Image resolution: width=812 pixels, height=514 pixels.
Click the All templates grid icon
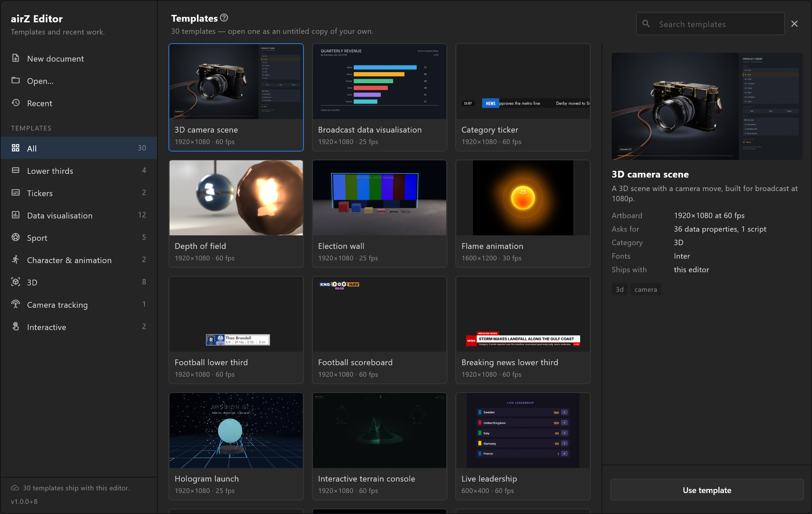16,148
